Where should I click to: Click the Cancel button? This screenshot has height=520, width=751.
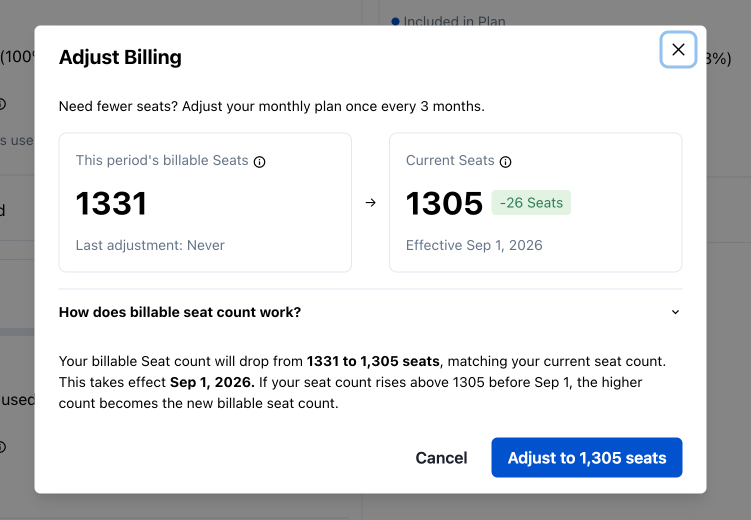coord(441,458)
